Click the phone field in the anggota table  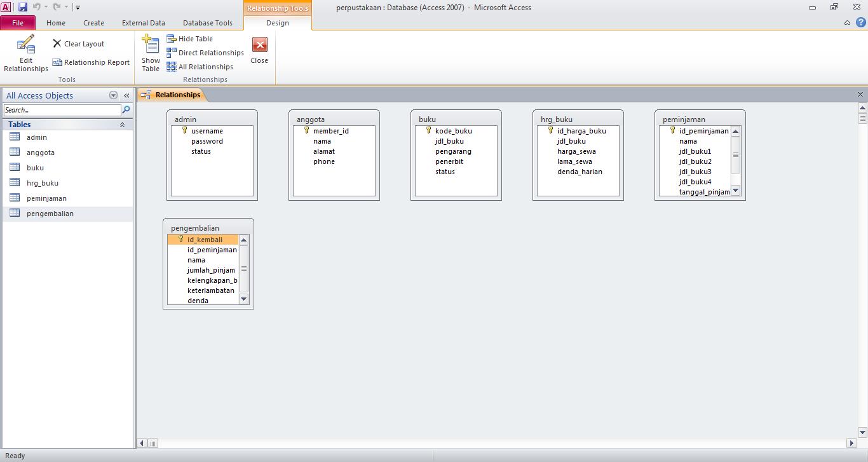click(x=334, y=161)
